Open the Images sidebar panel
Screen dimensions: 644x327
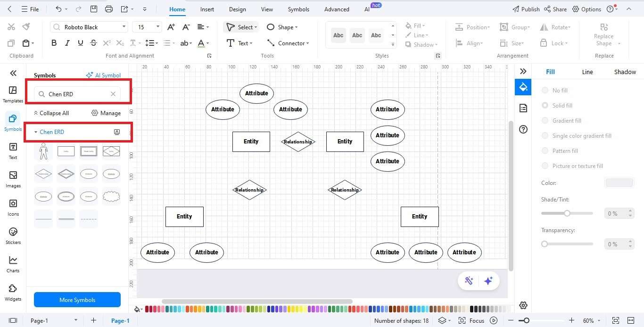tap(13, 179)
